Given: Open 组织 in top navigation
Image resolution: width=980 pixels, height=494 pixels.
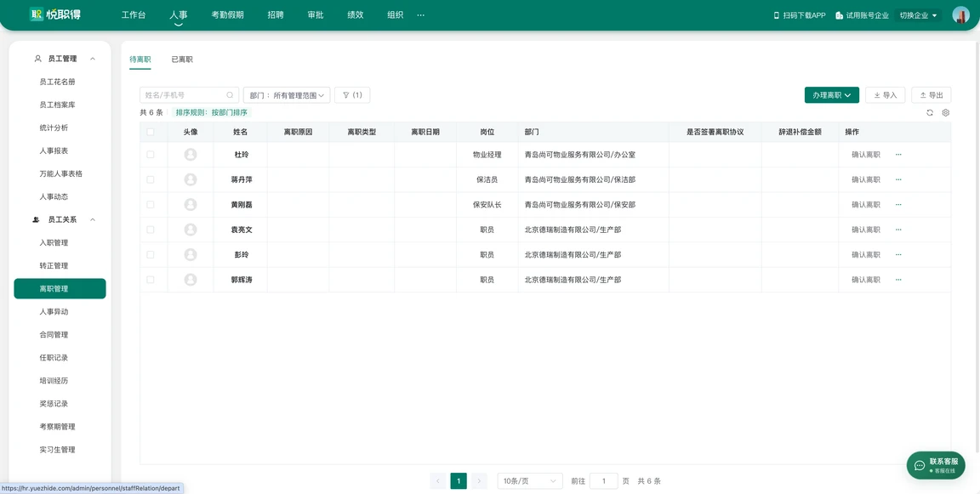Looking at the screenshot, I should click(x=395, y=15).
